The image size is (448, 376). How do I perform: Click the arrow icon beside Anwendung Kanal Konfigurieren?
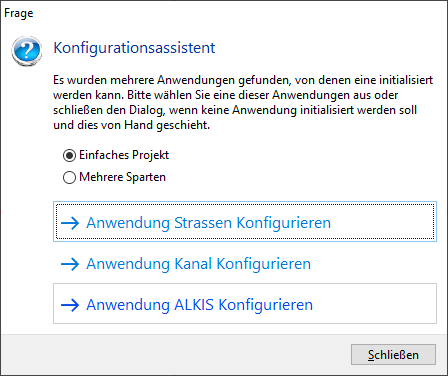coord(70,264)
